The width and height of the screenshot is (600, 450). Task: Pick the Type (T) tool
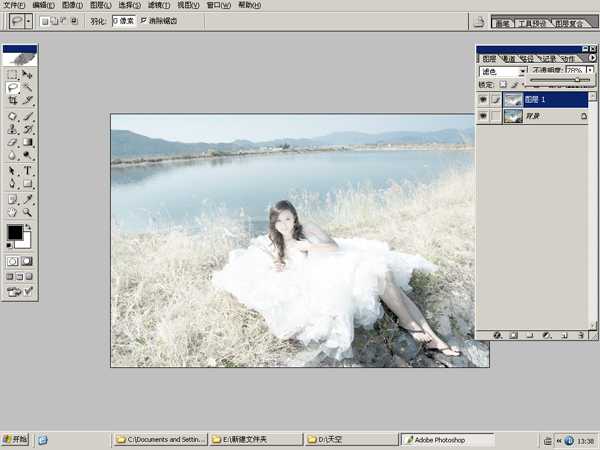(28, 170)
